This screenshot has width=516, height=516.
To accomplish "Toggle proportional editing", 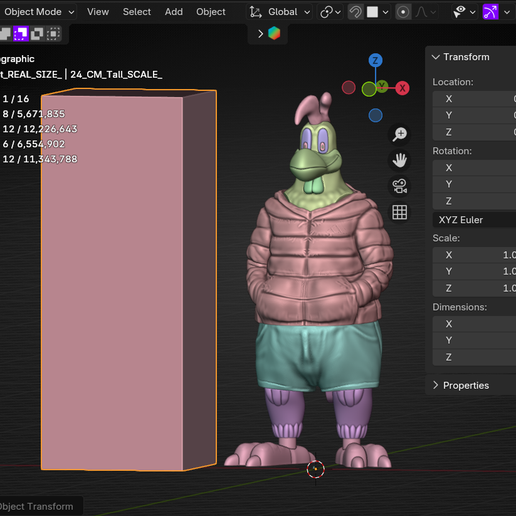I will [403, 12].
